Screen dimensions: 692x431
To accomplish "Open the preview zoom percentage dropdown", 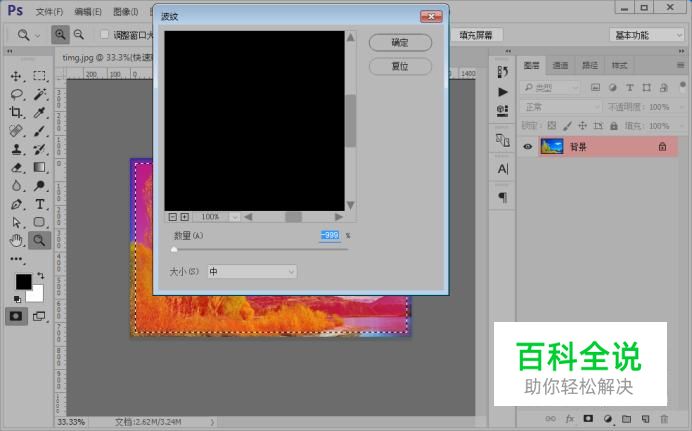I will [235, 217].
